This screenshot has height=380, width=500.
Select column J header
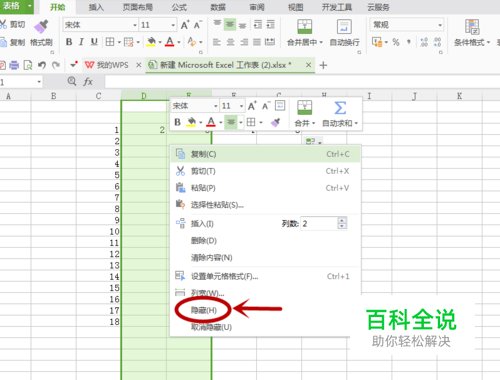click(x=414, y=96)
